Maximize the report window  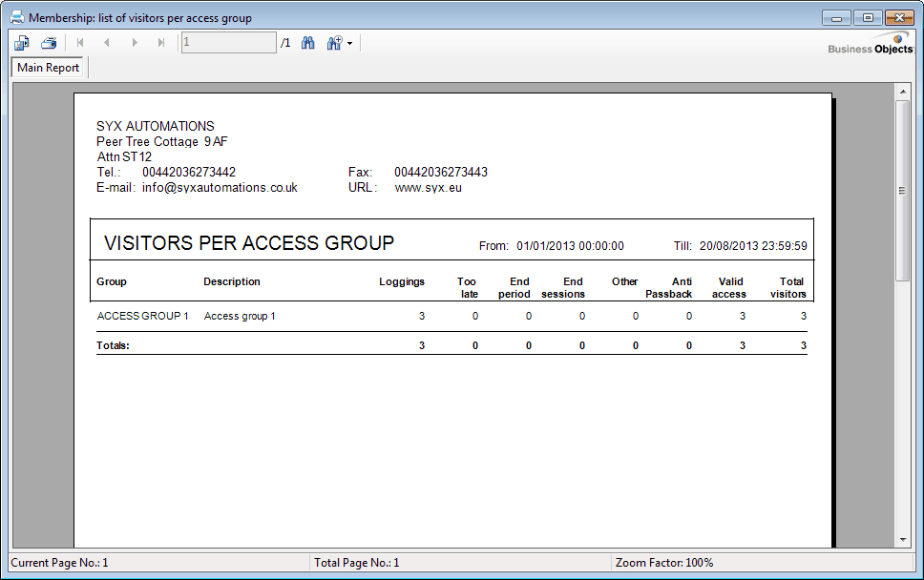click(868, 17)
